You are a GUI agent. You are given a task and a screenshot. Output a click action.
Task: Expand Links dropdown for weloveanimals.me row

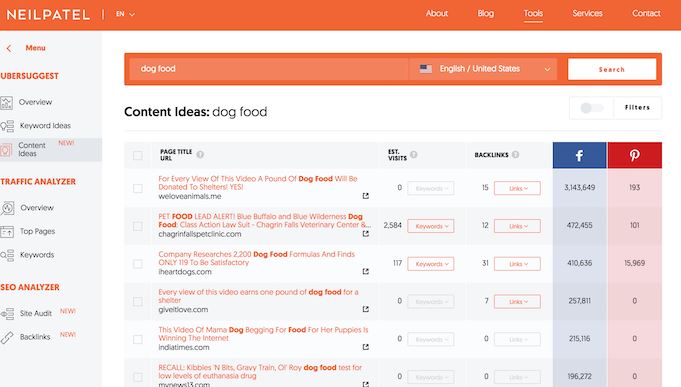(517, 189)
